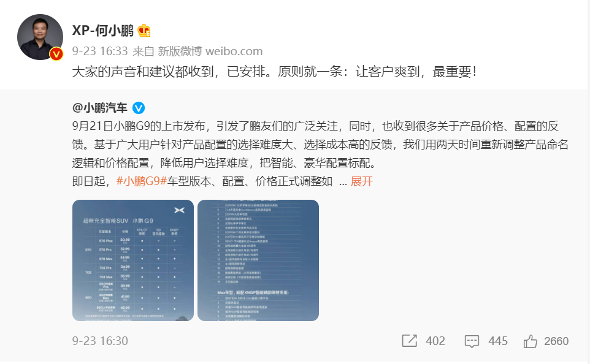The height and width of the screenshot is (364, 590).
Task: Click the gold crown membership icon
Action: [144, 31]
